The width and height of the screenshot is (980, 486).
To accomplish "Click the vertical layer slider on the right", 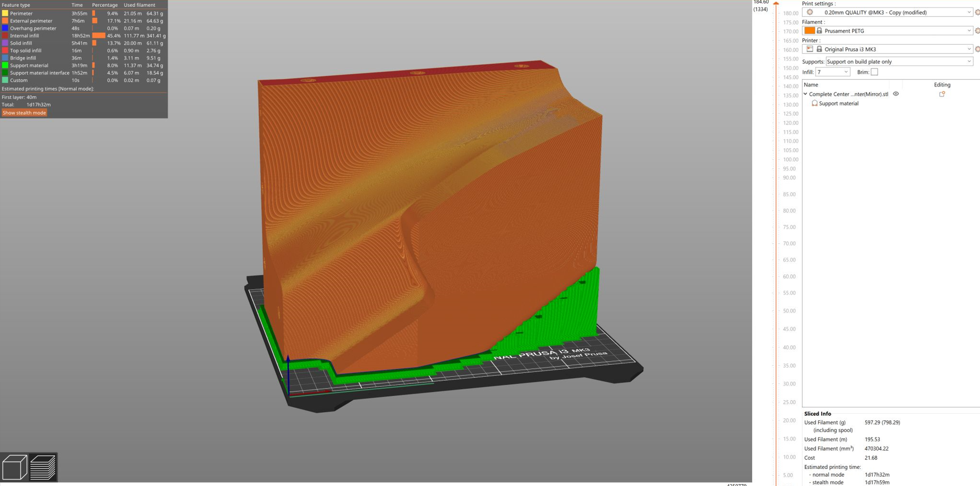I will 776,235.
